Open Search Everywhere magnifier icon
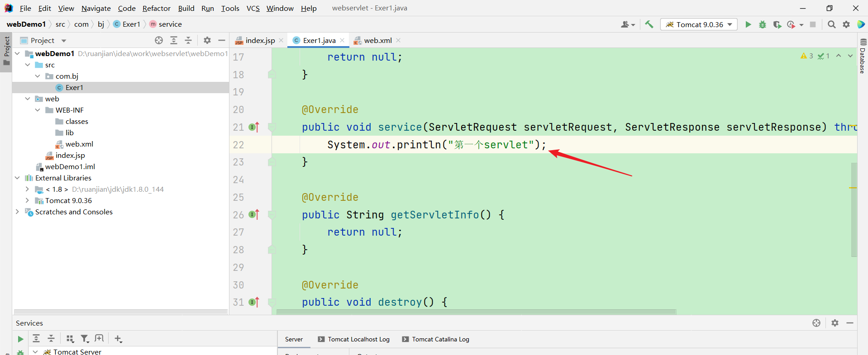Image resolution: width=868 pixels, height=355 pixels. 831,24
